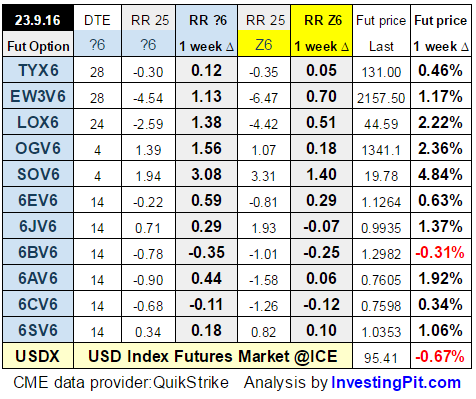Click the TYX6 row label
The image size is (476, 399).
click(x=38, y=70)
